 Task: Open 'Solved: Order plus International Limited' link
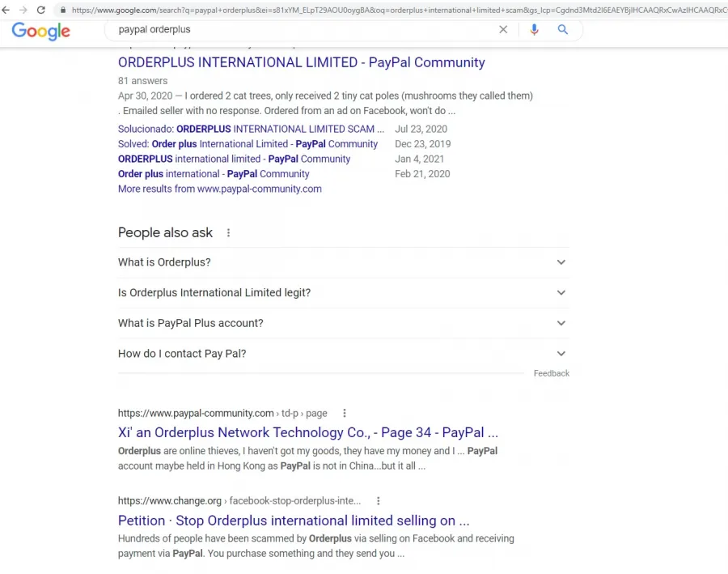[x=248, y=144]
